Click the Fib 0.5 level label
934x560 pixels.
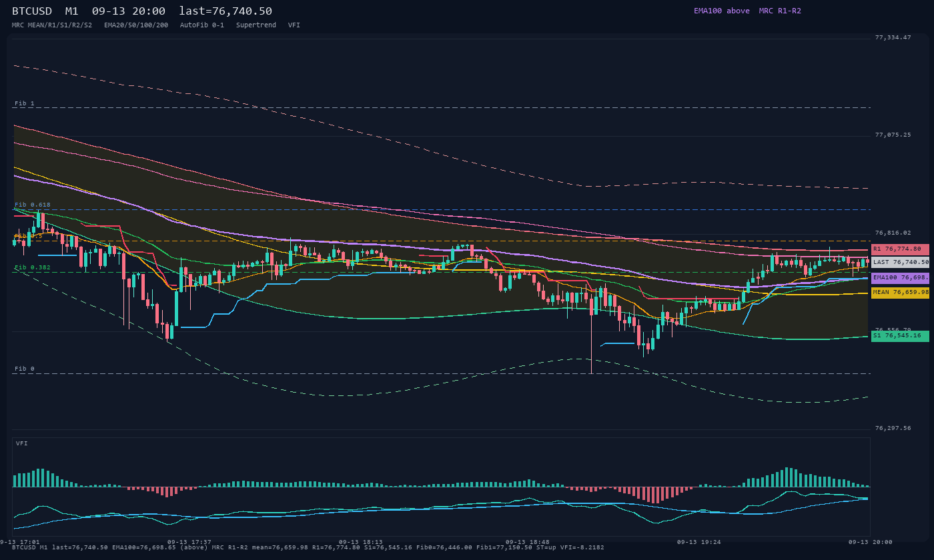click(x=29, y=236)
